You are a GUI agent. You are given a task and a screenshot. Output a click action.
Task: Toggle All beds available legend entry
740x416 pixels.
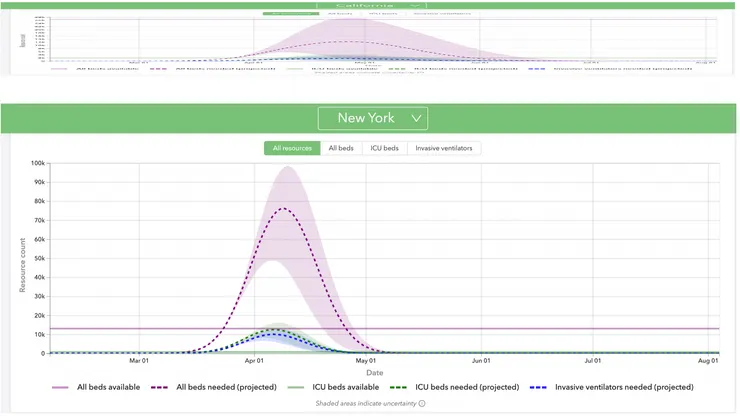(x=96, y=387)
